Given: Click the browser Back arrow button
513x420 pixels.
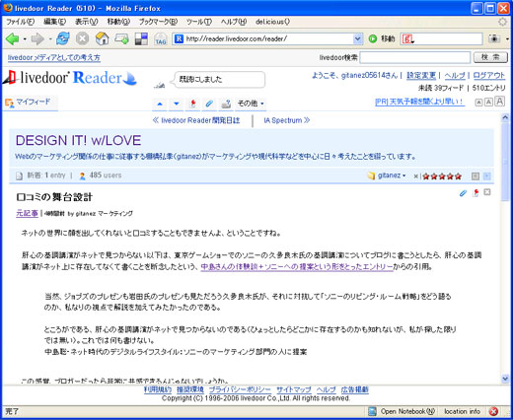Looking at the screenshot, I should (12, 38).
